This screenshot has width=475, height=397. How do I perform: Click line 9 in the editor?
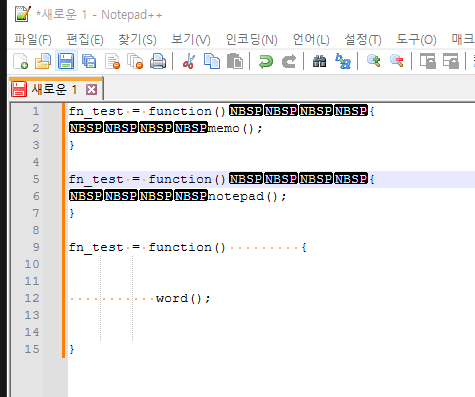pyautogui.click(x=271, y=247)
